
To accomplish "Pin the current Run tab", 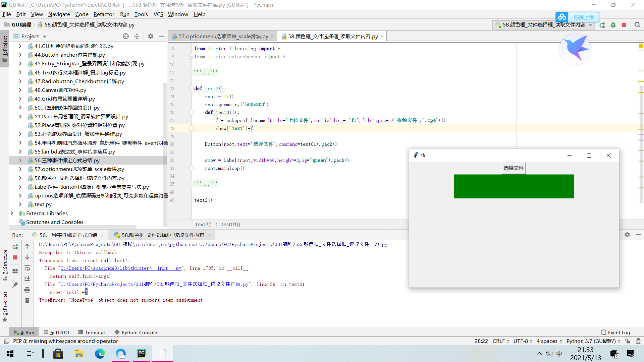I will click(15, 285).
